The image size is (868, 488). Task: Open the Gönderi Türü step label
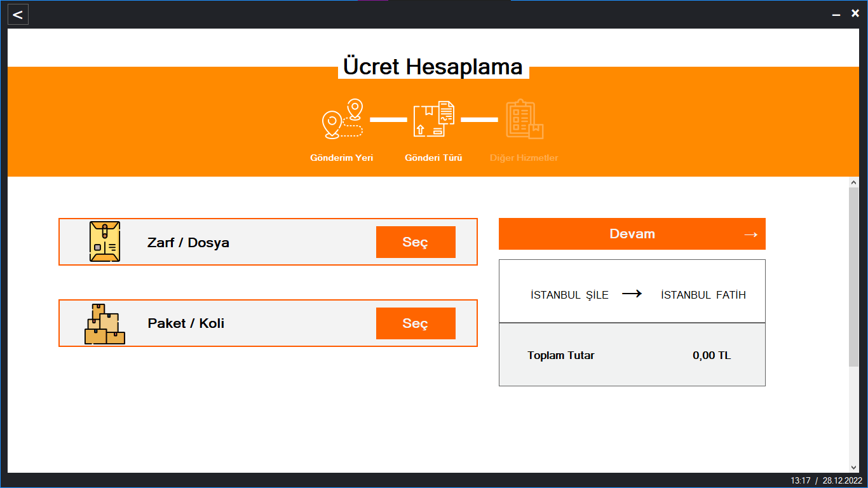[433, 158]
